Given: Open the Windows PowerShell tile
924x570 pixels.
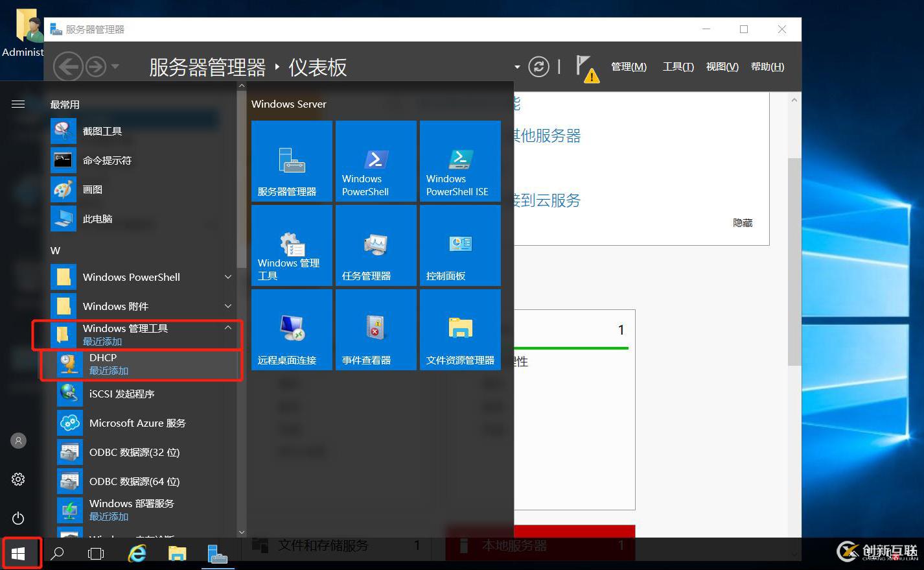Looking at the screenshot, I should click(376, 161).
